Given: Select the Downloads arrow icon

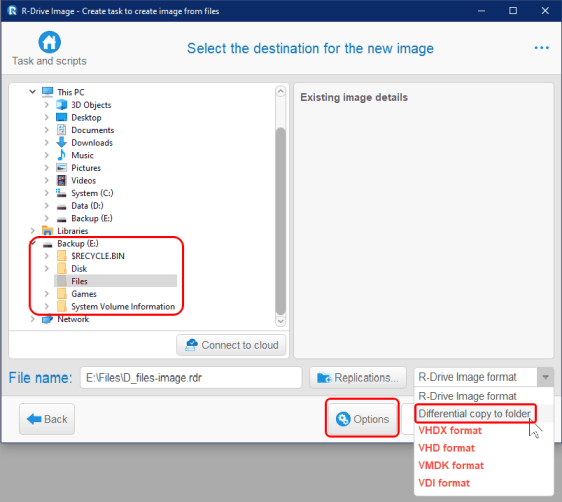Looking at the screenshot, I should (x=62, y=142).
